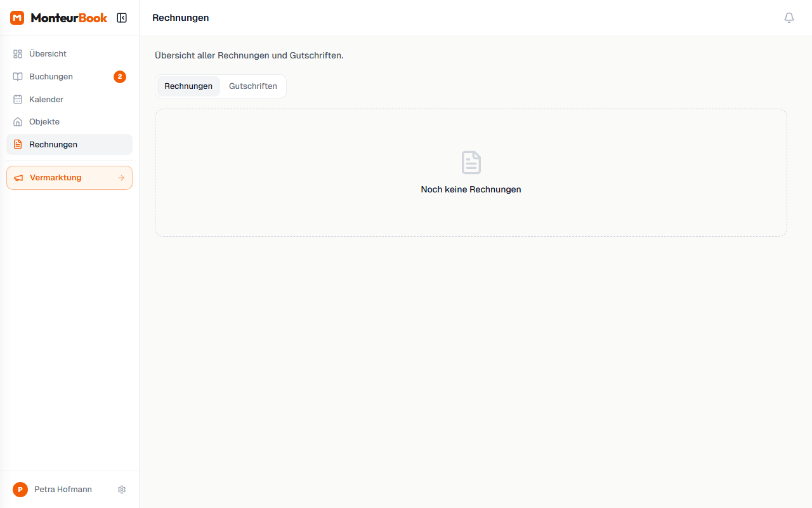
Task: Click the orange P user avatar
Action: click(x=20, y=490)
